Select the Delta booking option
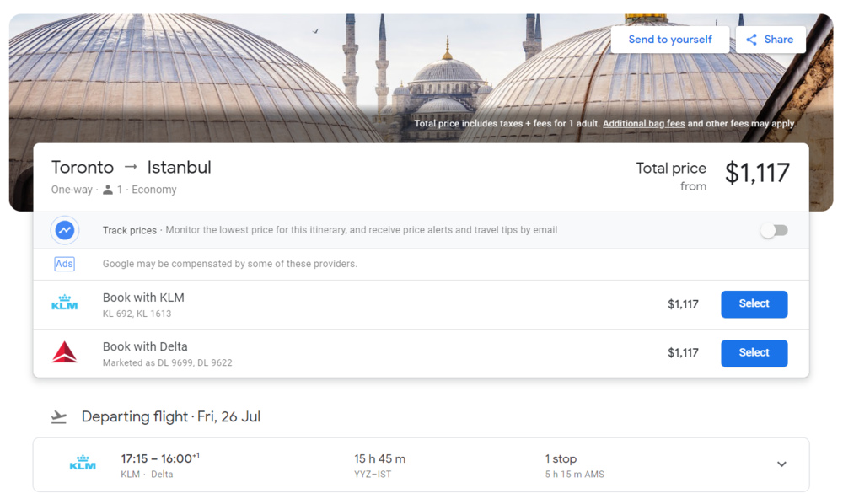The width and height of the screenshot is (843, 504). (x=754, y=353)
